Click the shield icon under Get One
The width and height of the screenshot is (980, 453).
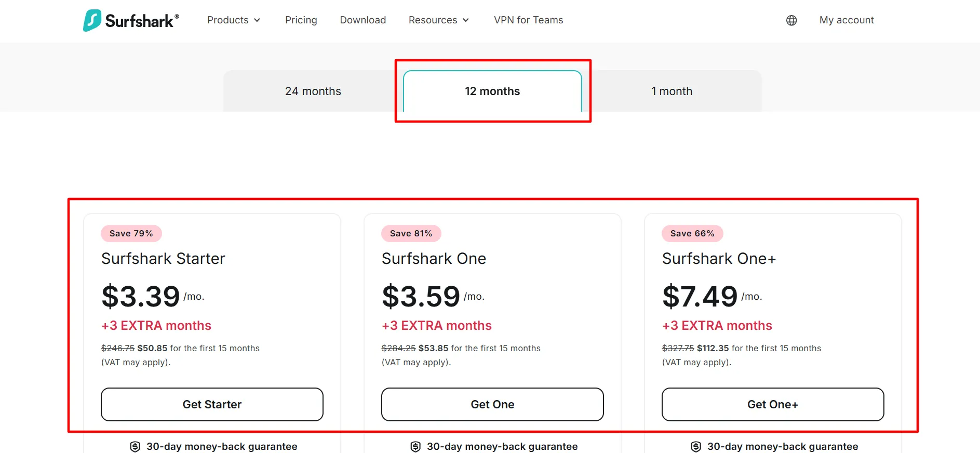pos(415,447)
